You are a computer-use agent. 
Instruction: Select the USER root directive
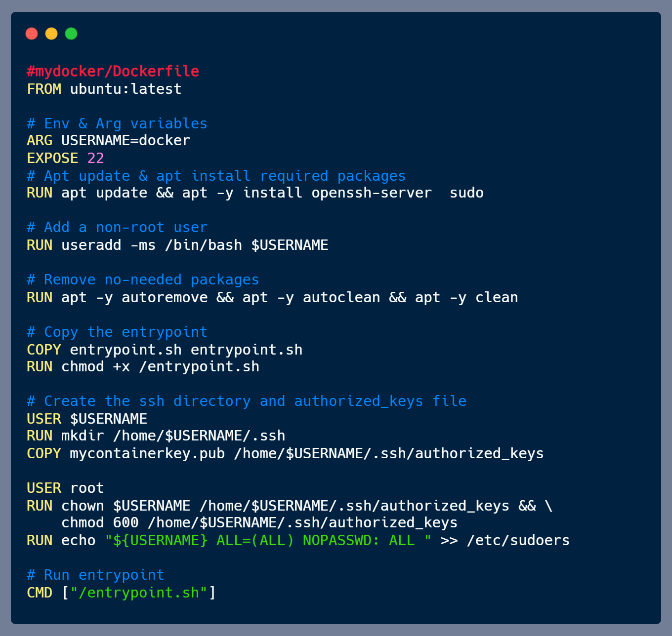[x=65, y=488]
